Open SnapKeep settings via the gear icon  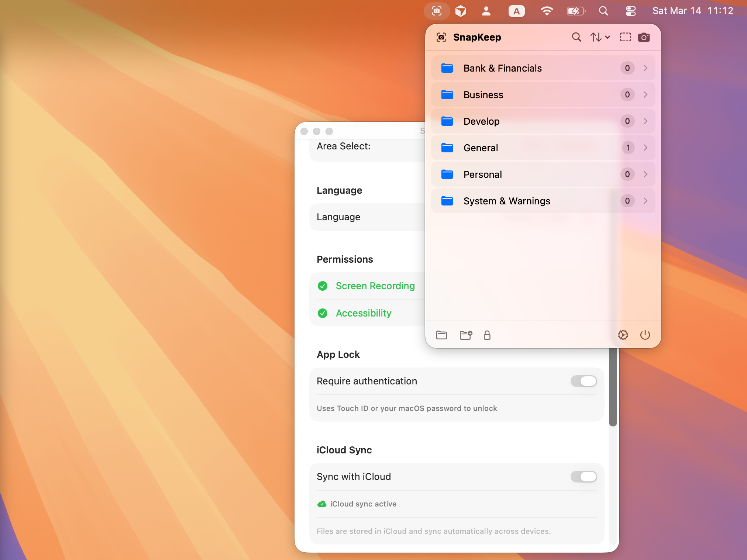click(623, 335)
